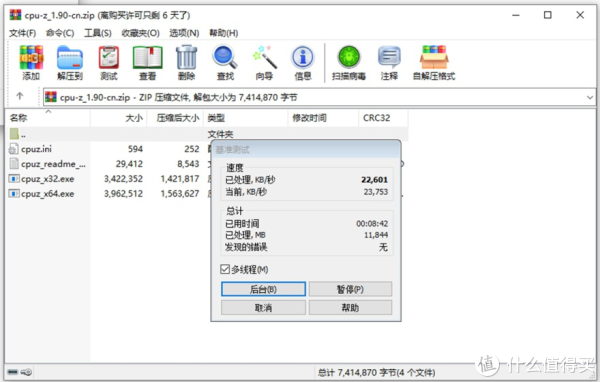The height and width of the screenshot is (382, 600).
Task: Sort by the CRC32 column header
Action: (x=383, y=118)
